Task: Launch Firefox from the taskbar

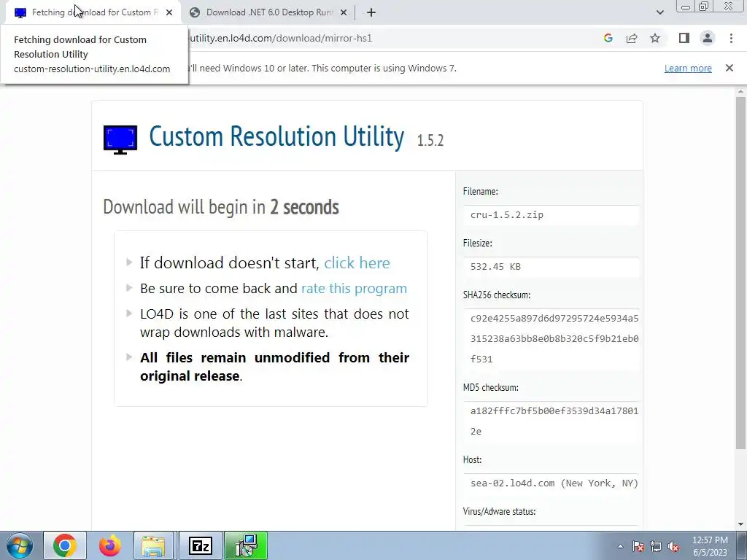Action: (x=109, y=545)
